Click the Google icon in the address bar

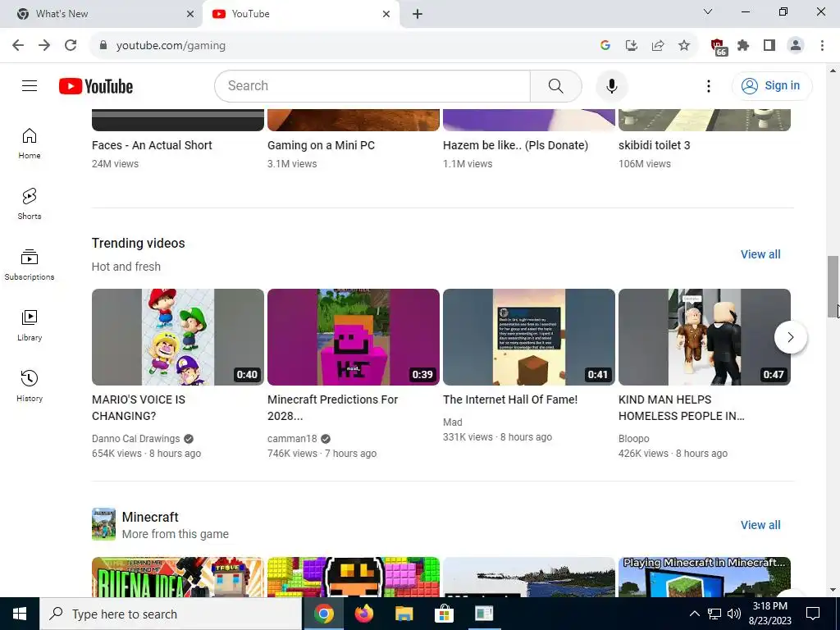coord(605,45)
